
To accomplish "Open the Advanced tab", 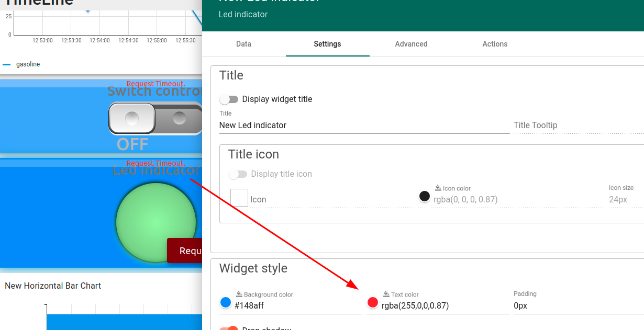I will point(411,44).
